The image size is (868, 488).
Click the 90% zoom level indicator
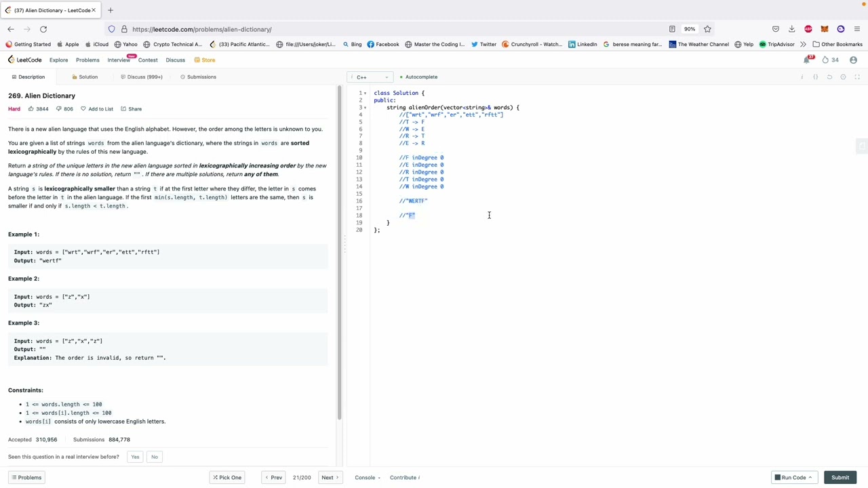click(x=690, y=29)
